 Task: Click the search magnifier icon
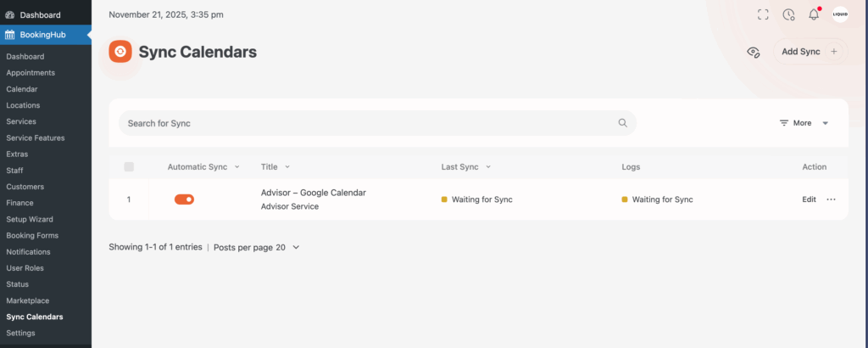pyautogui.click(x=622, y=123)
